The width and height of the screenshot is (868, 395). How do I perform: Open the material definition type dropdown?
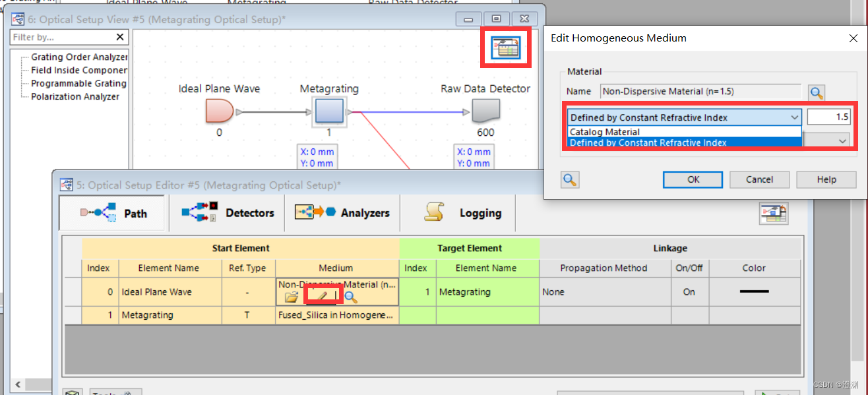[684, 117]
